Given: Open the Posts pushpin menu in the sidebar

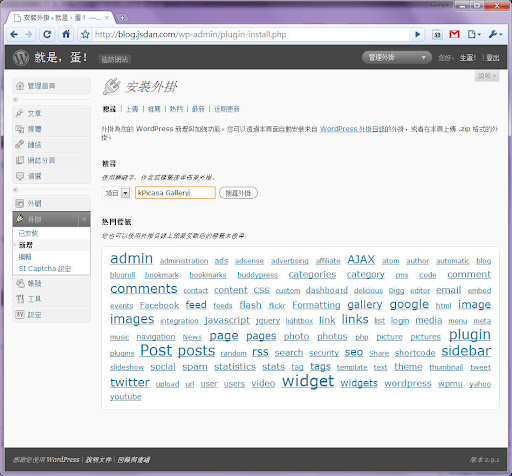Looking at the screenshot, I should click(19, 113).
